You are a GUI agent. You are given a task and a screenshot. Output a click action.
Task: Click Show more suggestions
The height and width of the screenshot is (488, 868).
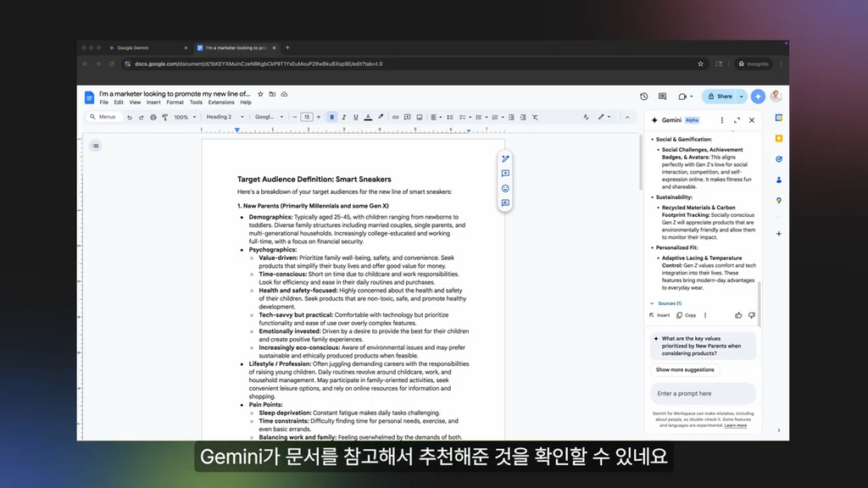[685, 369]
